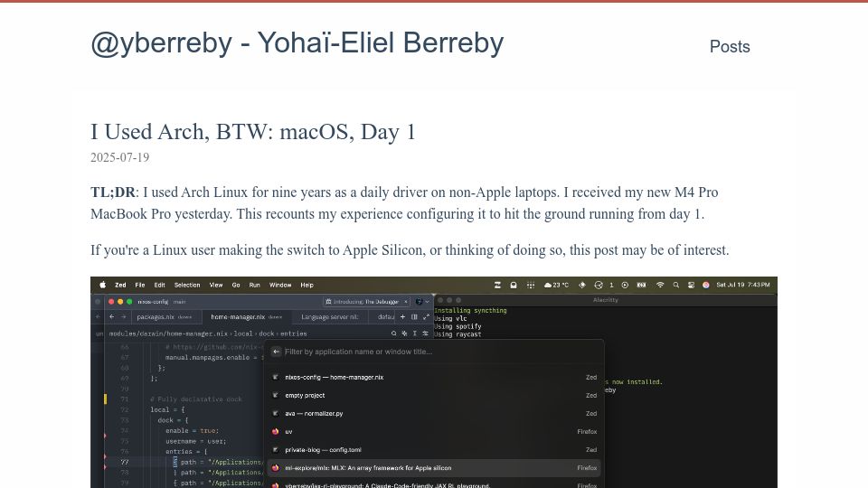This screenshot has height=488, width=868.
Task: Click the 'Using raycast' terminal line
Action: click(458, 334)
